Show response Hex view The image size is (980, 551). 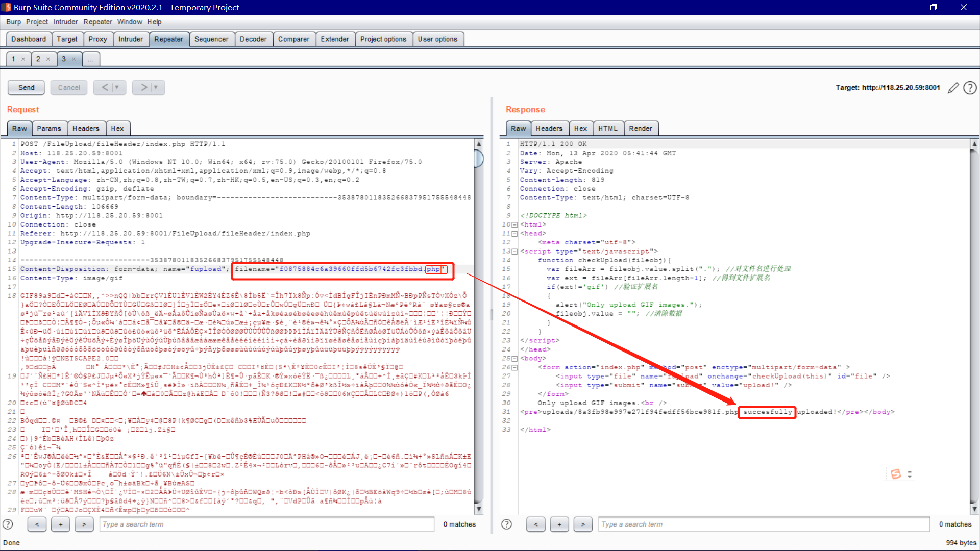click(580, 129)
